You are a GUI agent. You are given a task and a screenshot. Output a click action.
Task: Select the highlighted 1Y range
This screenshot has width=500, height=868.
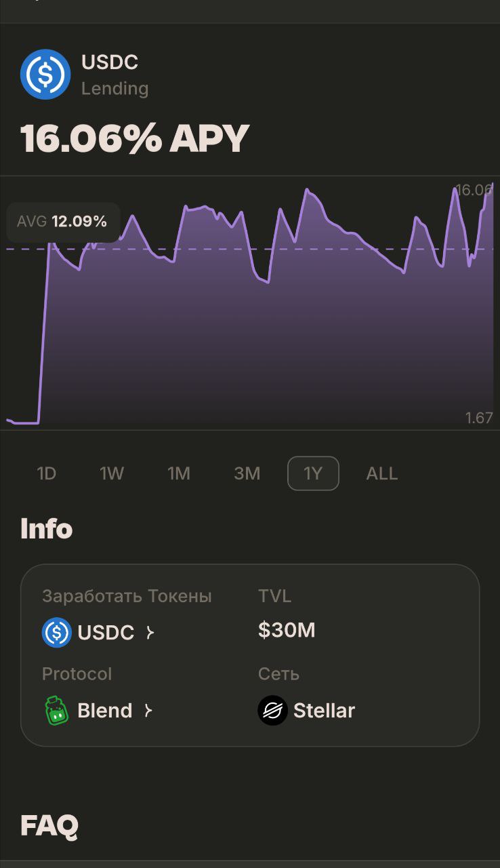coord(313,473)
